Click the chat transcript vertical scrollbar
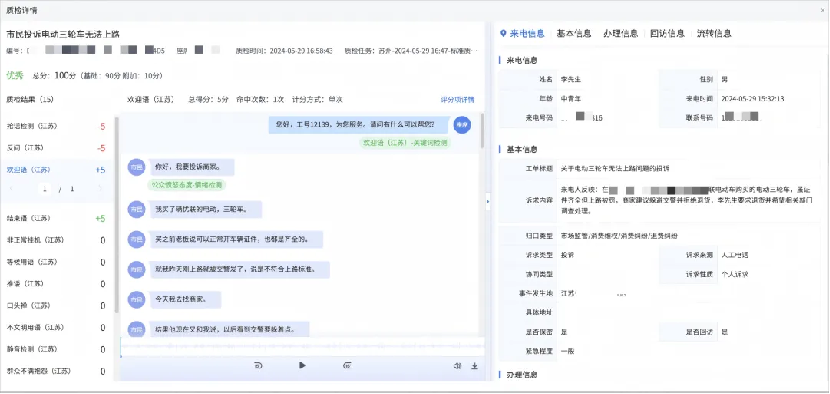Image resolution: width=830 pixels, height=394 pixels. click(482, 131)
